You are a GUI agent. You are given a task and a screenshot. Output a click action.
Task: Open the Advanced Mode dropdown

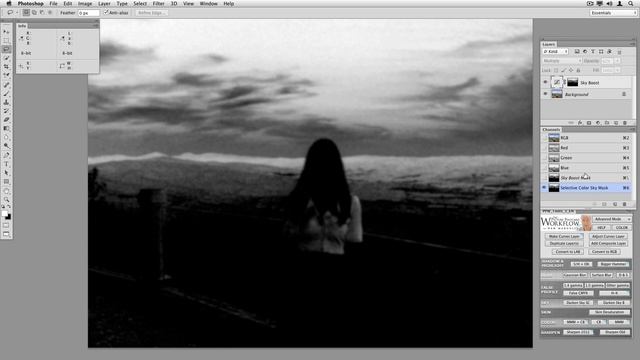point(612,219)
